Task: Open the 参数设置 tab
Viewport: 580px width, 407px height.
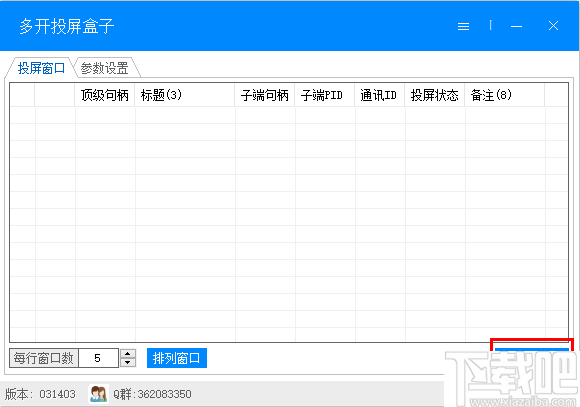Action: 104,68
